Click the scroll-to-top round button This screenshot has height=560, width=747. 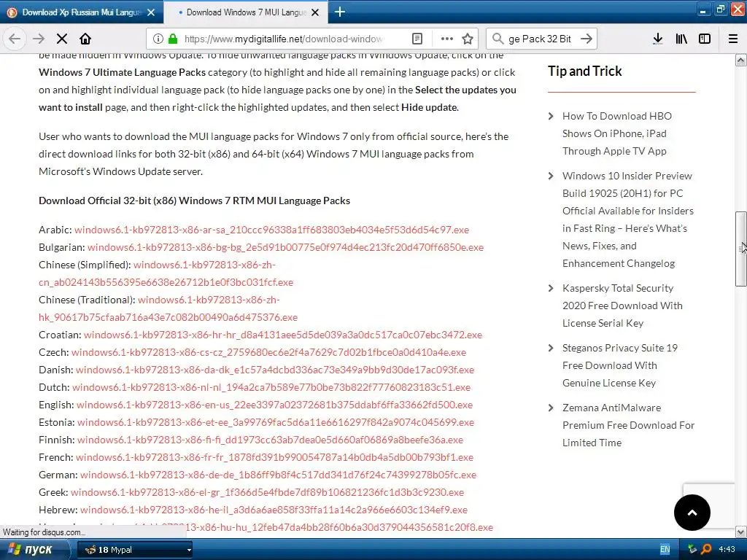point(692,513)
